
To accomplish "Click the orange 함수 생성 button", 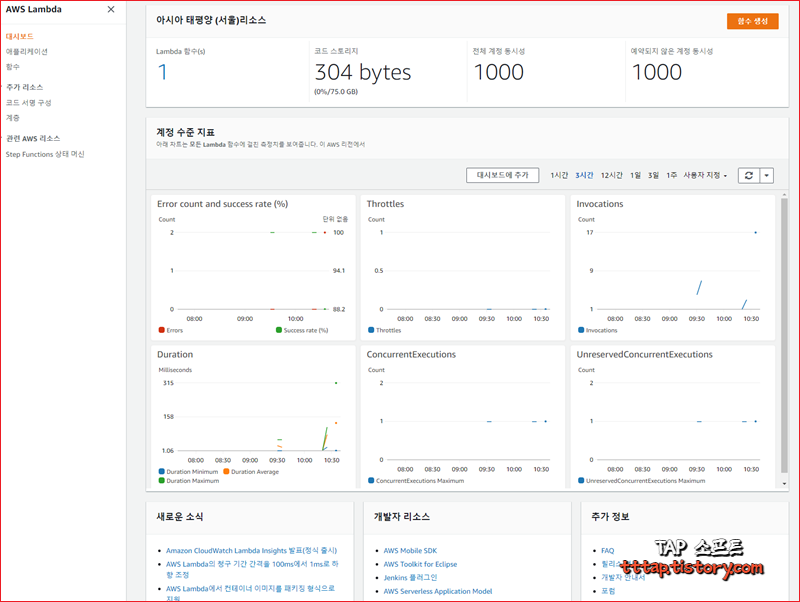I will pos(753,21).
